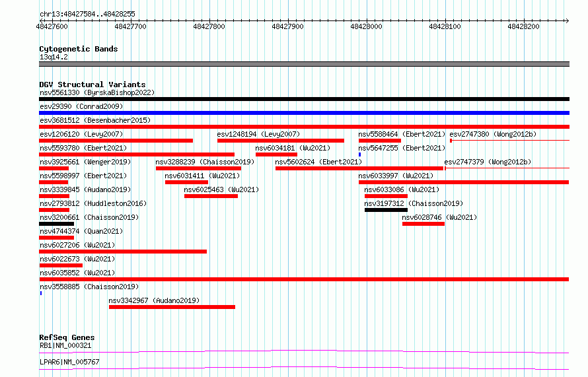This screenshot has height=377, width=588.
Task: Click the Cytogenetic Bands track heading
Action: click(79, 49)
